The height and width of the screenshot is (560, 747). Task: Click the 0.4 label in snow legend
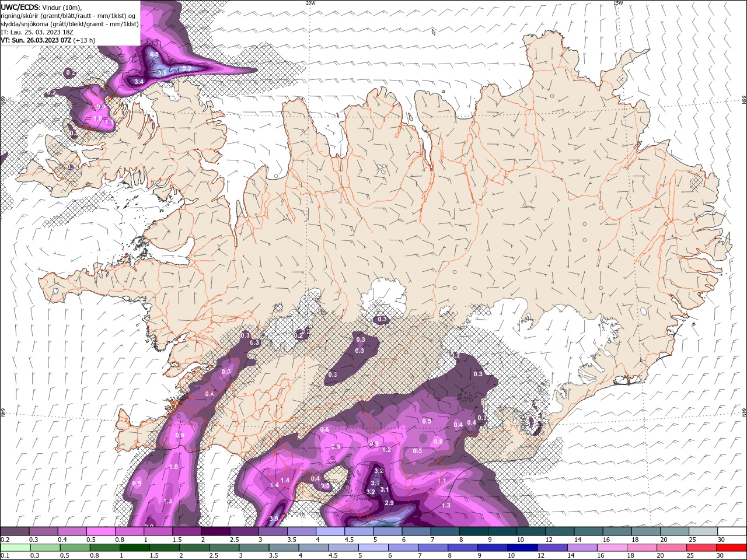point(63,540)
